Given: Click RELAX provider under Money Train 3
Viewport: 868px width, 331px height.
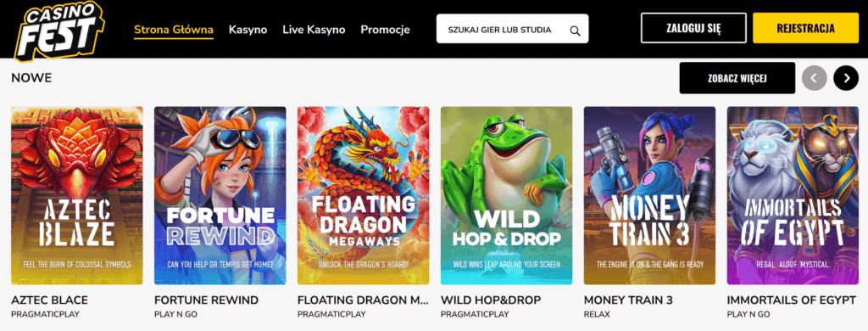Looking at the screenshot, I should [x=597, y=314].
